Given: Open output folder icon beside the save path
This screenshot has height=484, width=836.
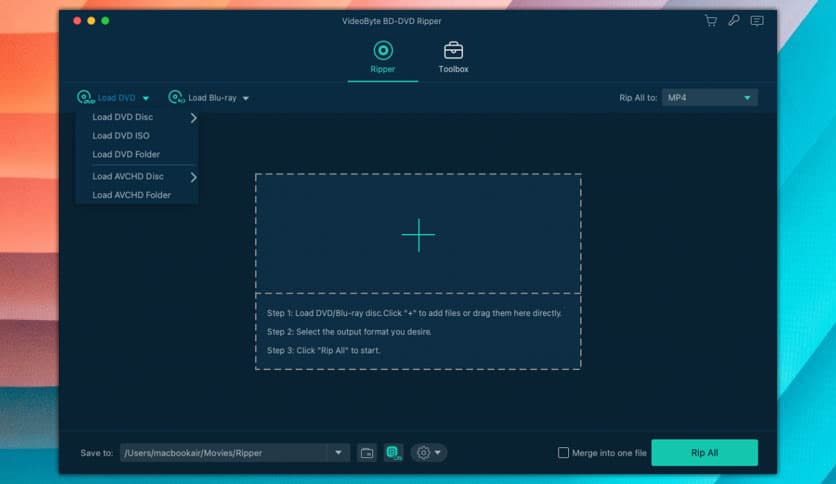Looking at the screenshot, I should click(x=367, y=453).
